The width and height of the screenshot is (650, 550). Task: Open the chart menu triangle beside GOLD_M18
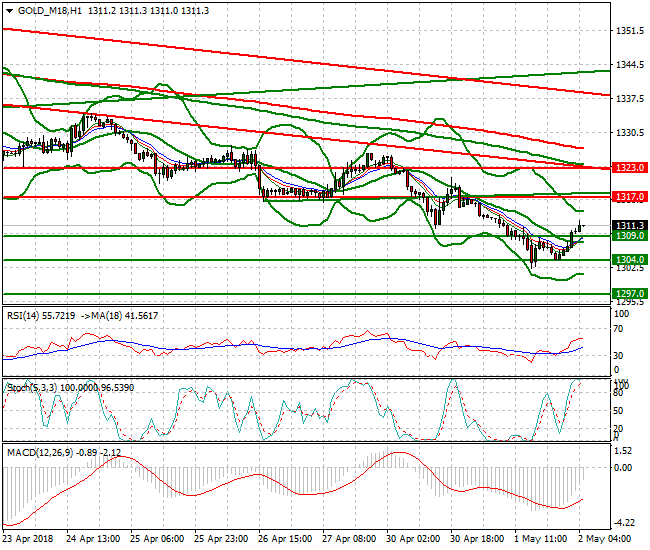pyautogui.click(x=9, y=11)
